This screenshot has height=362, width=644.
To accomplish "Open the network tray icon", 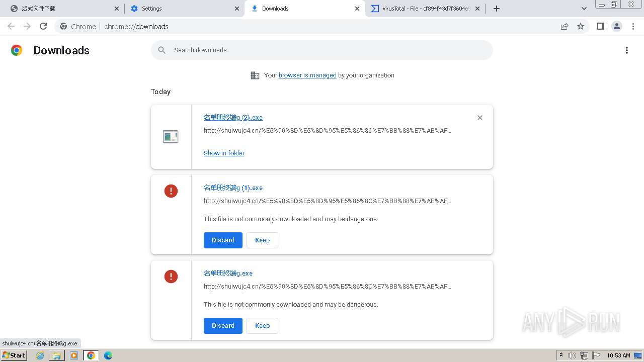I will click(584, 355).
